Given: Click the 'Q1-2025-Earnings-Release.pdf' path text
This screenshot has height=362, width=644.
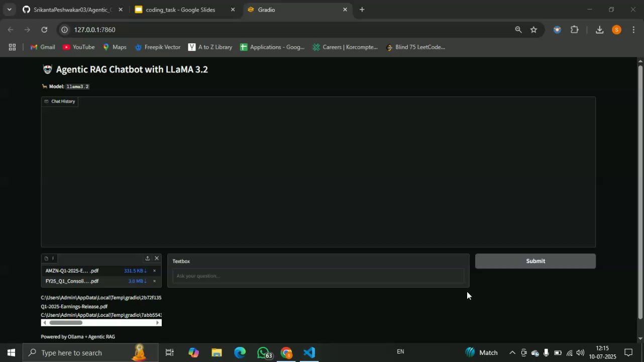Looking at the screenshot, I should pyautogui.click(x=74, y=306).
